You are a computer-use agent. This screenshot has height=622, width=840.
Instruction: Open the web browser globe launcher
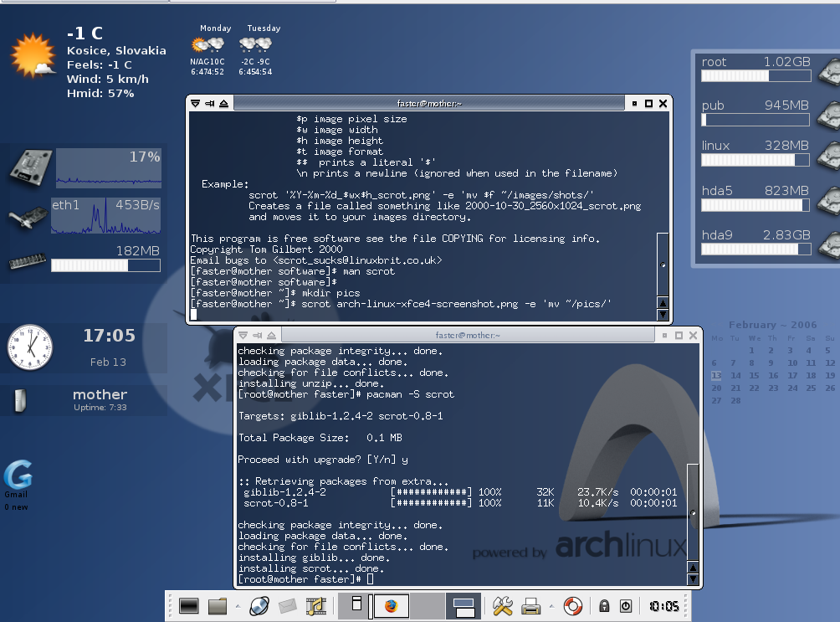[x=259, y=605]
